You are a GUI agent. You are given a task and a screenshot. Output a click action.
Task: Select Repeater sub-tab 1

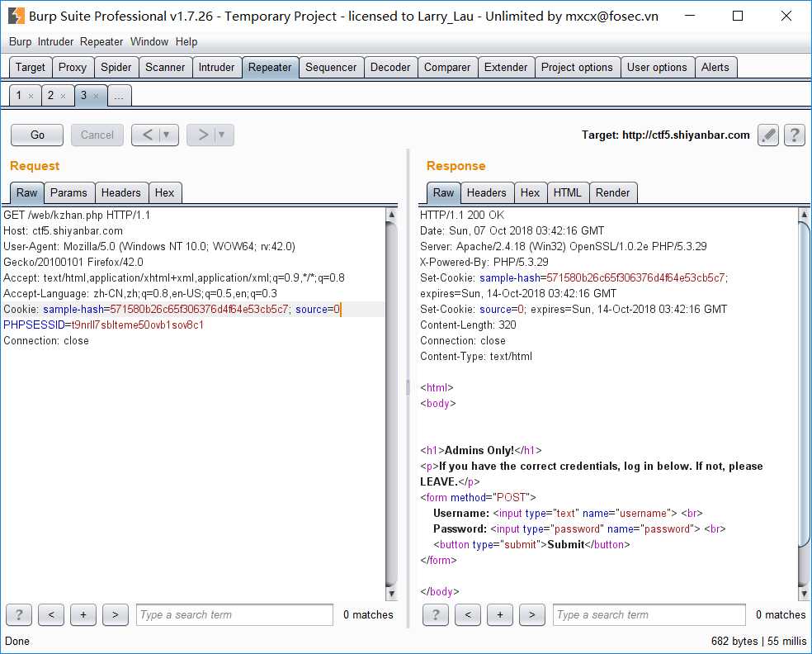pyautogui.click(x=19, y=95)
